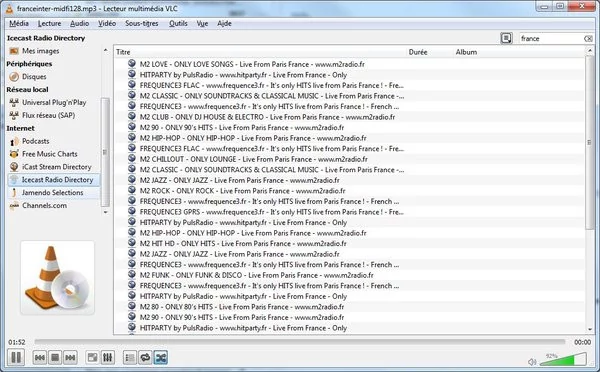Click the globe icon beside FREQUENCE3 GPRS
The height and width of the screenshot is (372, 600).
click(132, 211)
